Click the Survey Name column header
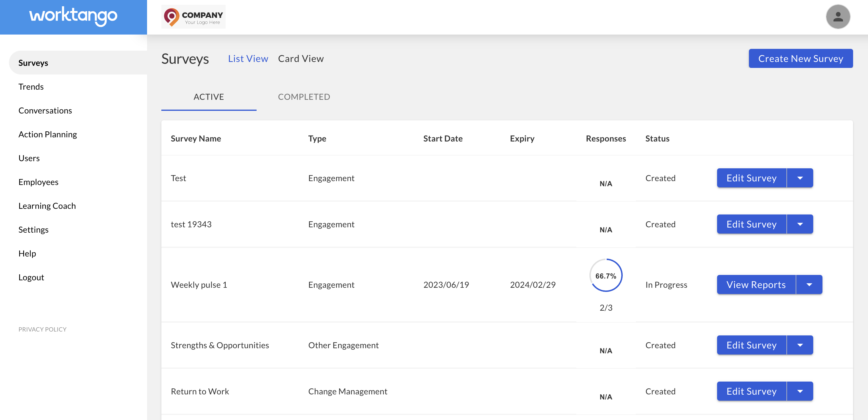The height and width of the screenshot is (420, 868). coord(196,139)
